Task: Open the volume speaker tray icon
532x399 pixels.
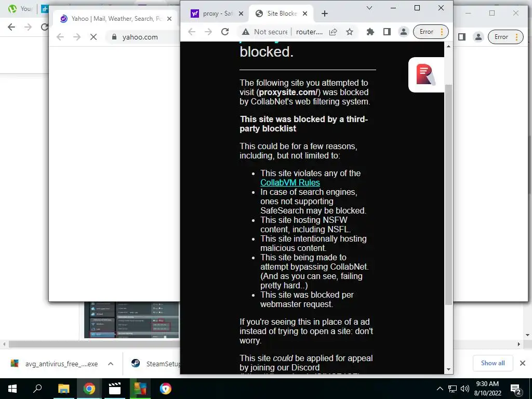Action: [465, 389]
